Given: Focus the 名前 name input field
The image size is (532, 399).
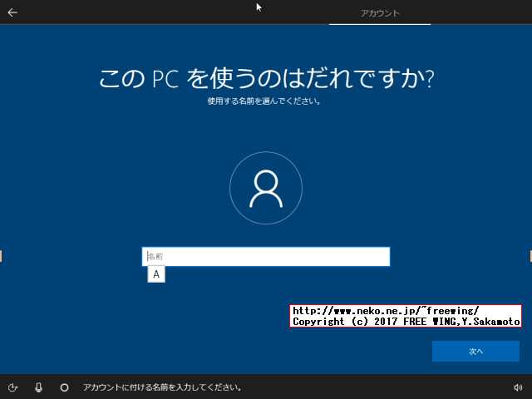Looking at the screenshot, I should coord(266,257).
